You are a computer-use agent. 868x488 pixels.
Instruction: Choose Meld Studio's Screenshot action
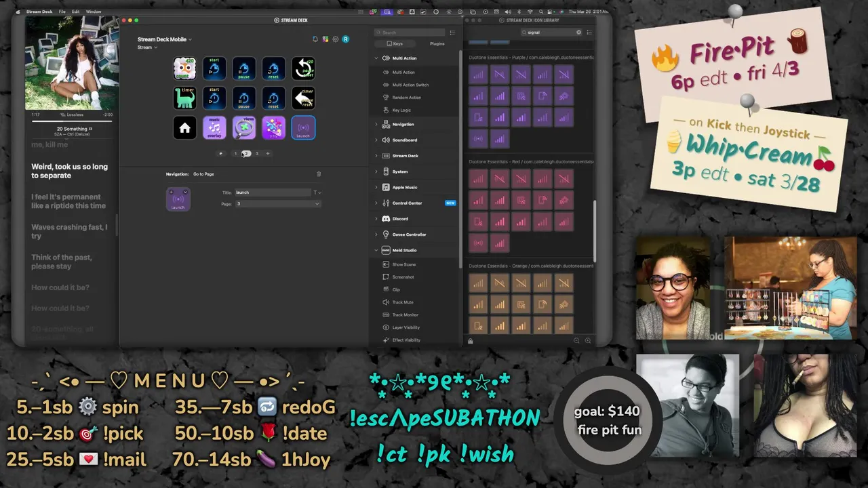point(403,277)
